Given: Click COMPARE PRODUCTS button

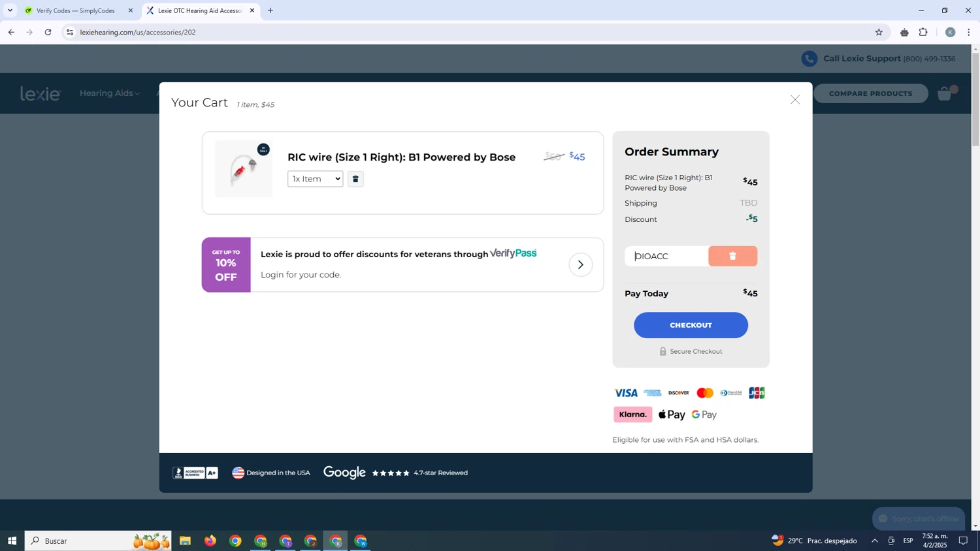Looking at the screenshot, I should coord(870,93).
